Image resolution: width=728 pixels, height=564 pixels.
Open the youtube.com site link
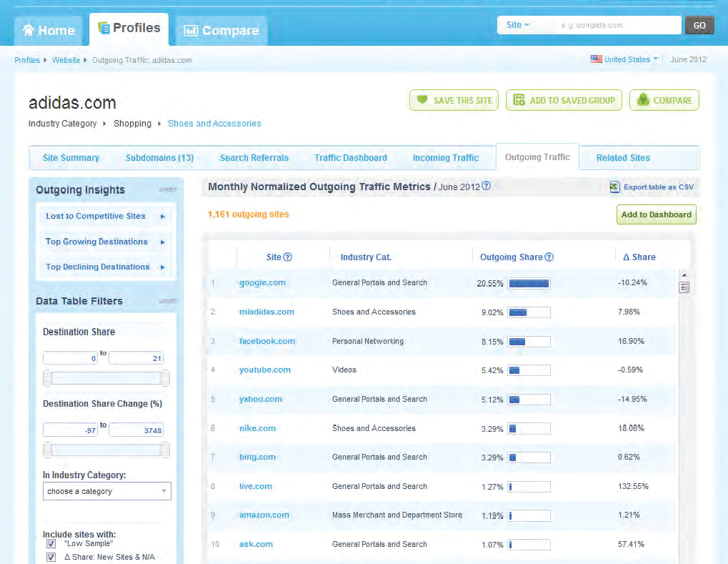(264, 370)
